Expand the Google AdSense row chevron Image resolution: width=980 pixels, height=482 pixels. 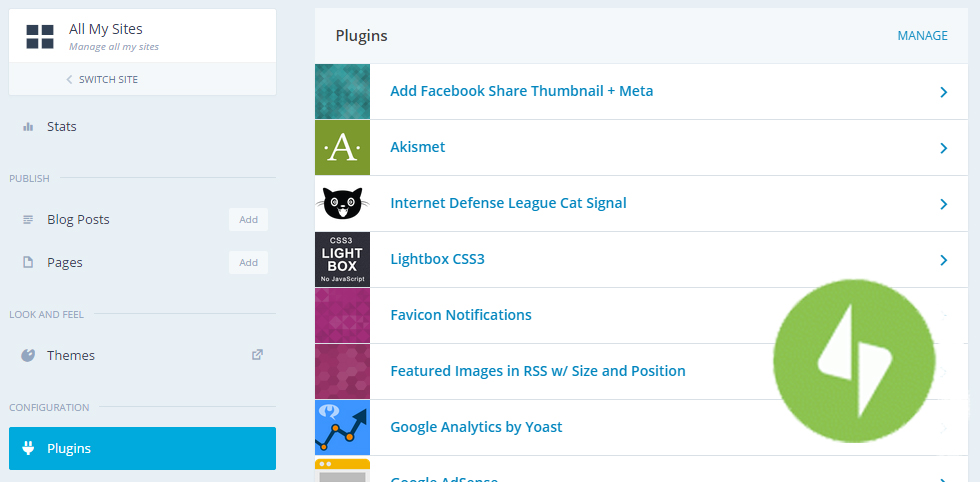coord(944,480)
